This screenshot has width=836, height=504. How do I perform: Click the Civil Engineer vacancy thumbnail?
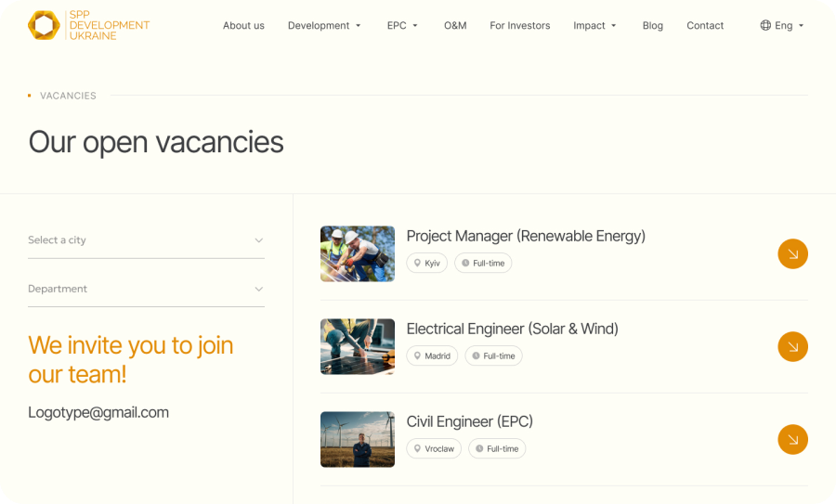[358, 440]
